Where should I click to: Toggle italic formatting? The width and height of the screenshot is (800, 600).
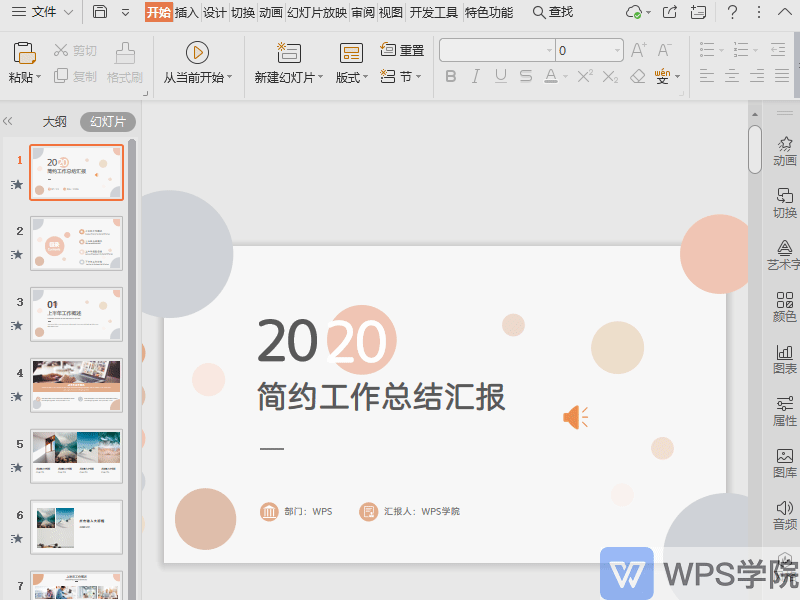click(x=474, y=76)
